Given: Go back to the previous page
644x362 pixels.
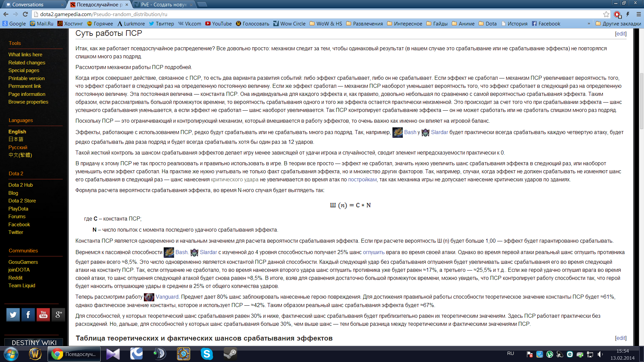Looking at the screenshot, I should (x=6, y=14).
